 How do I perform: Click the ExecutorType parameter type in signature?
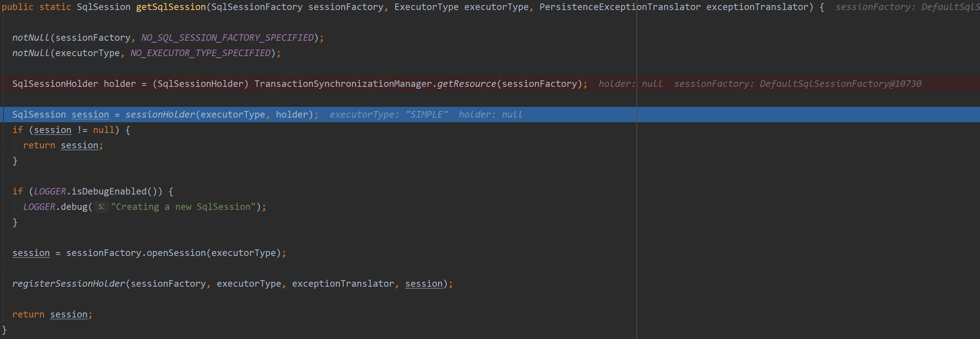(x=426, y=7)
